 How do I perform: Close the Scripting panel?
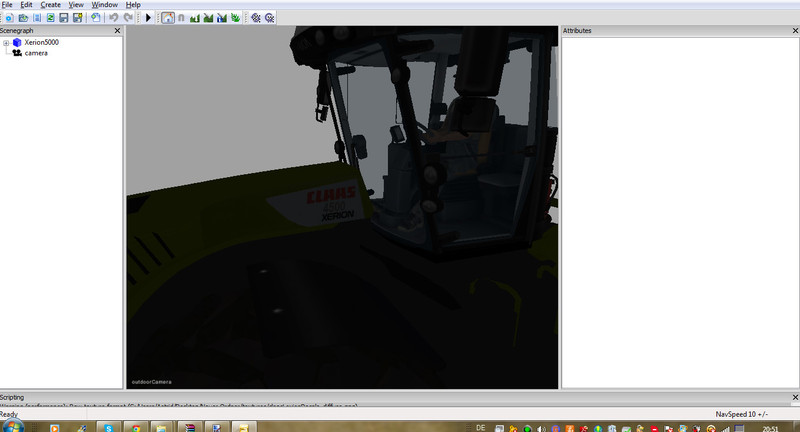pyautogui.click(x=795, y=397)
